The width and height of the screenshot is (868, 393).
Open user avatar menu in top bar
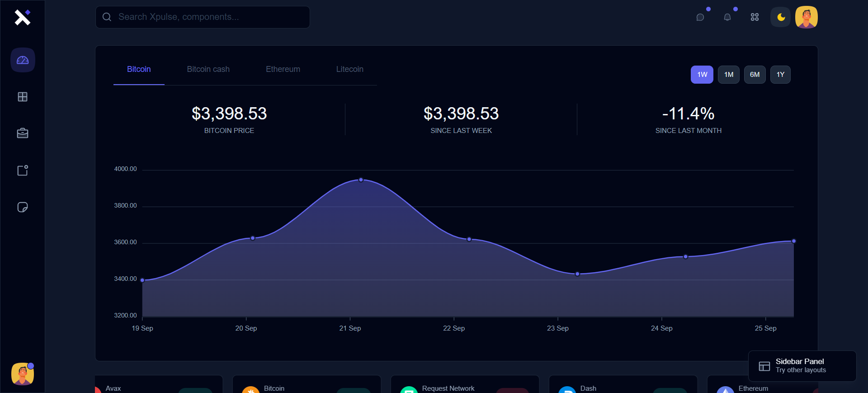tap(806, 17)
